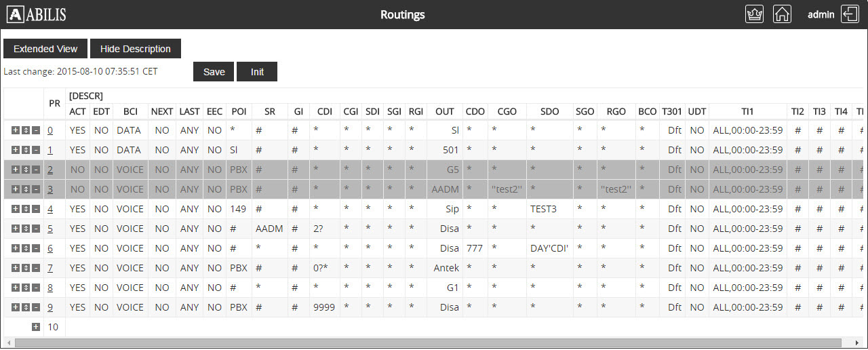Image resolution: width=868 pixels, height=350 pixels.
Task: Click the minus icon on row 2
Action: click(35, 170)
